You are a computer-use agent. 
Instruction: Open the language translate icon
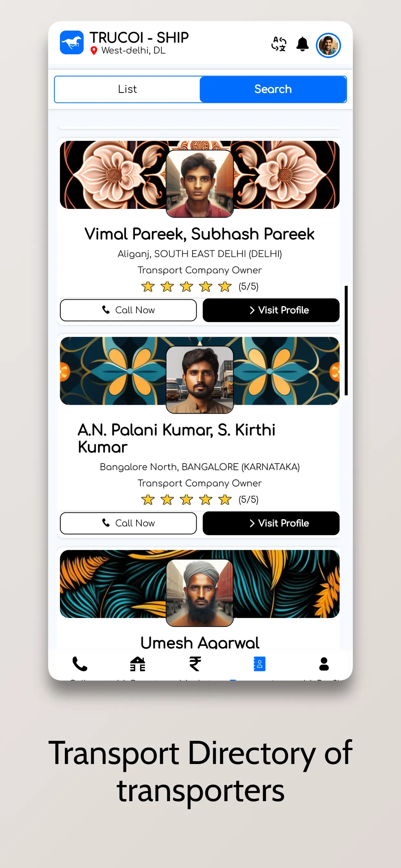[279, 44]
